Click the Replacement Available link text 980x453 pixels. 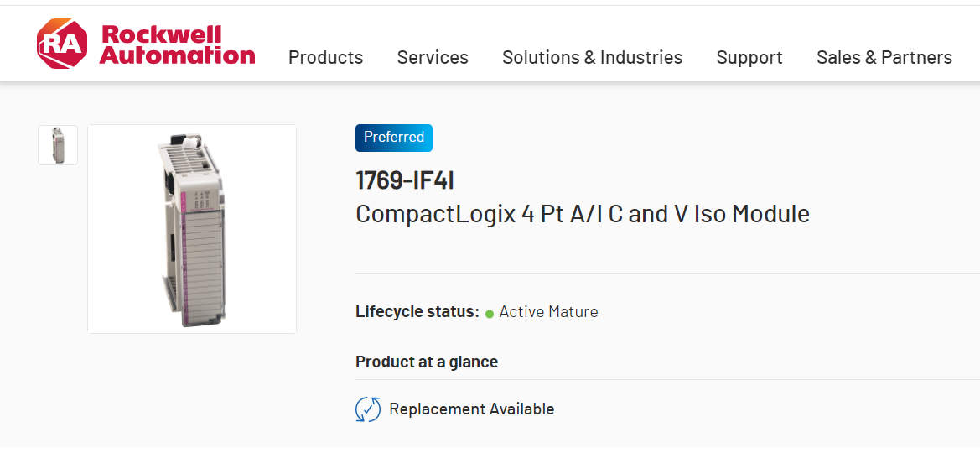(x=471, y=409)
